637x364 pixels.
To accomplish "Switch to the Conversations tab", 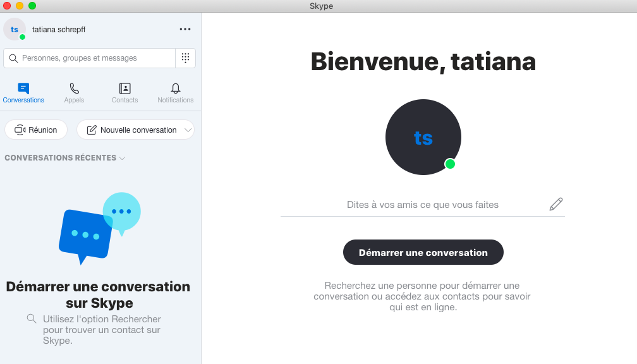I will pos(23,93).
